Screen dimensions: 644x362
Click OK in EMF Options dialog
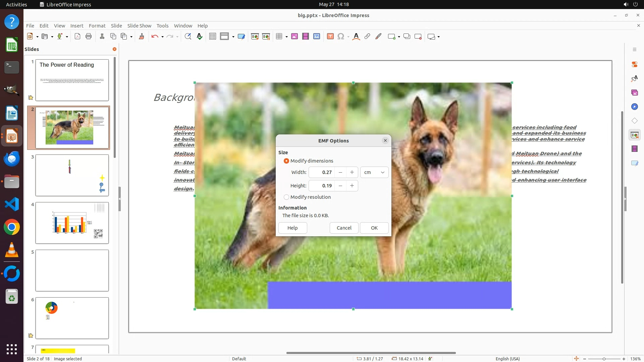374,228
